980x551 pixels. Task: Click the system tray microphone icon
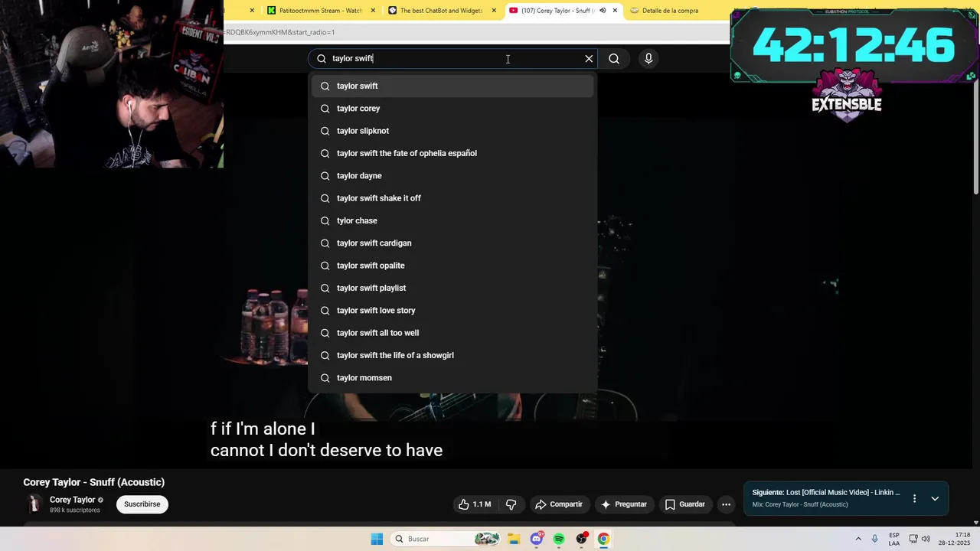click(875, 539)
